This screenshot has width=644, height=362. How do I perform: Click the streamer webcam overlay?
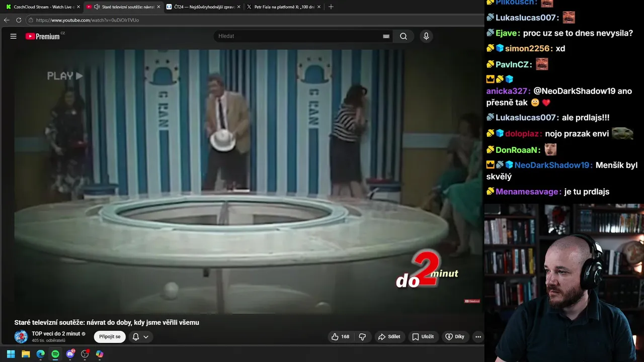pyautogui.click(x=564, y=283)
